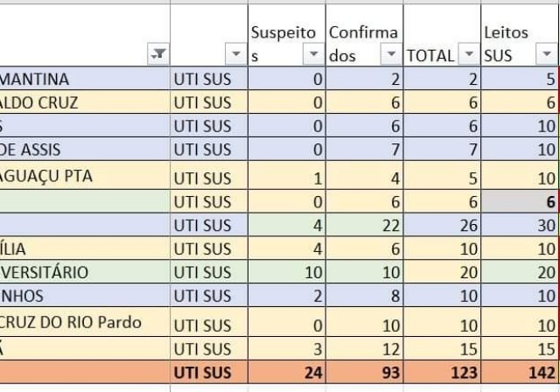Click the ALDO CRUZ row name cell
The image size is (560, 392).
click(85, 102)
